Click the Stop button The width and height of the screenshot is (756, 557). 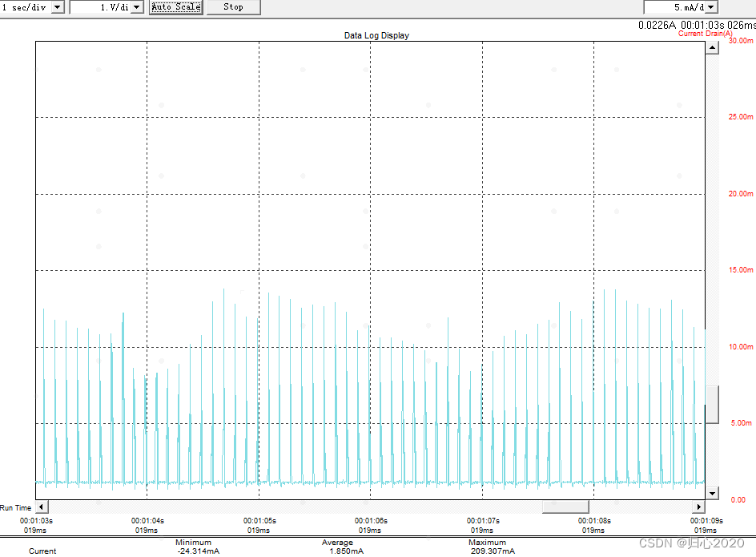coord(233,7)
